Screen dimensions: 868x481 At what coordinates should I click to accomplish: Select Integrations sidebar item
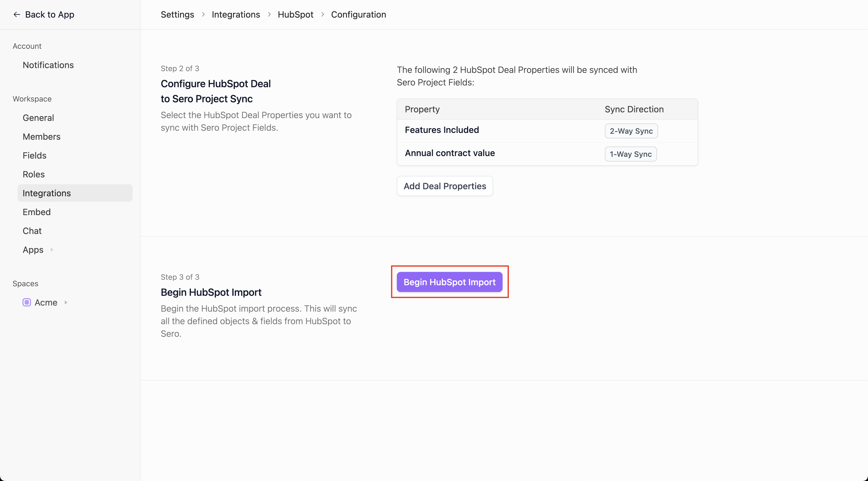(46, 193)
